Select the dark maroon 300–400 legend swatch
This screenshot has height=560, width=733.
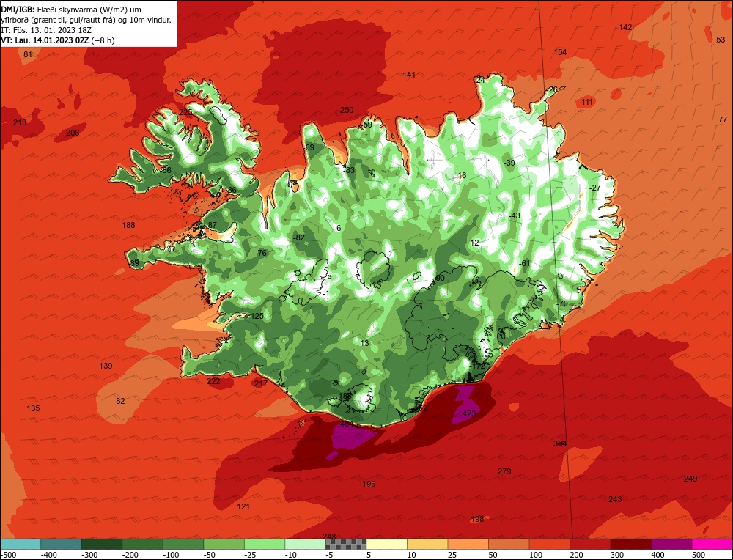click(630, 544)
